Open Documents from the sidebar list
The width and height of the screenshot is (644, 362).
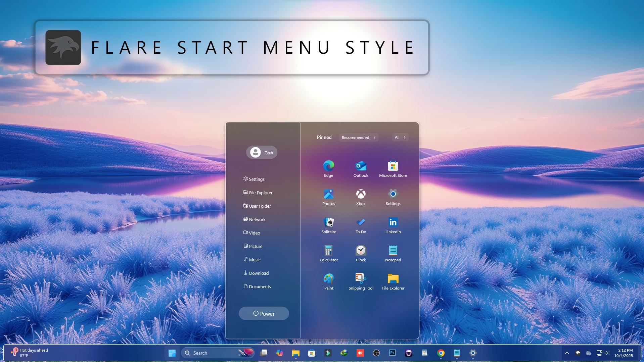coord(260,287)
